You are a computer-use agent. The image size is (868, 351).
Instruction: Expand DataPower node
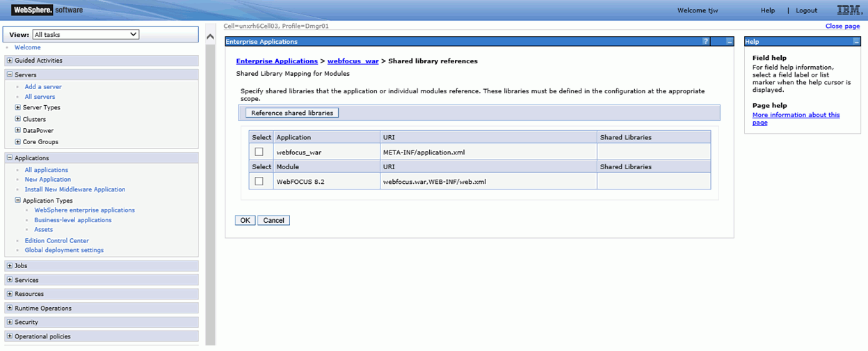(x=17, y=131)
